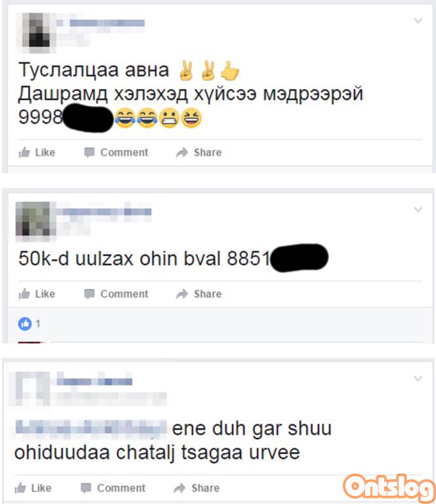Like the 50k-d uulzax post
Viewport: 436px width, 504px height.
point(37,294)
